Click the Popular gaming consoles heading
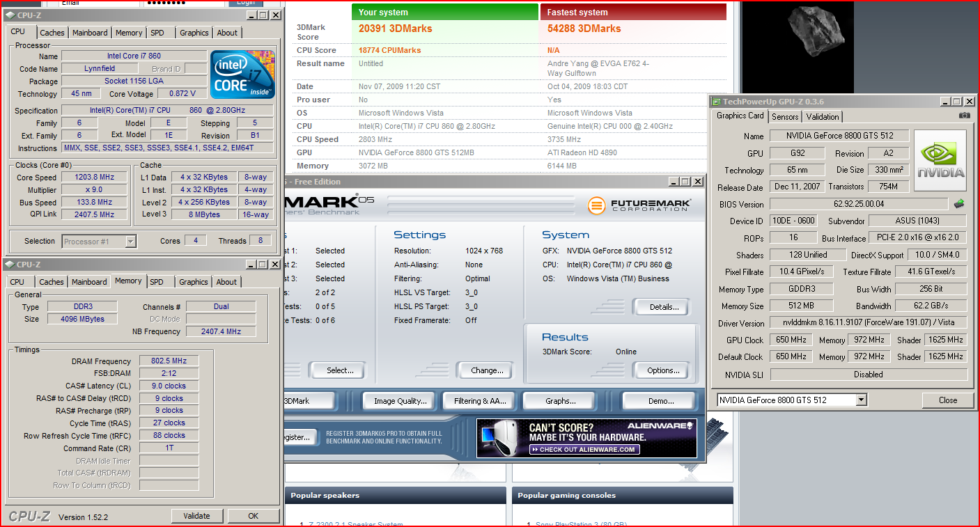Viewport: 980px width, 527px height. pyautogui.click(x=566, y=496)
